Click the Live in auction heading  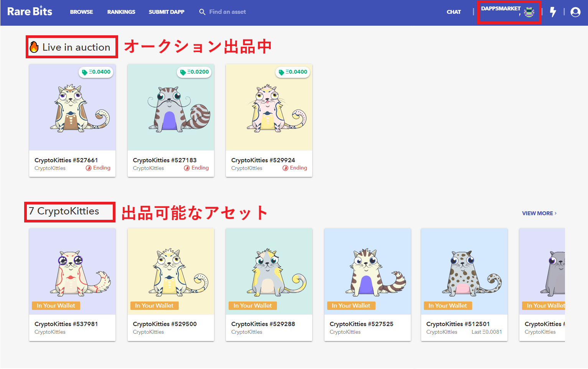tap(76, 47)
